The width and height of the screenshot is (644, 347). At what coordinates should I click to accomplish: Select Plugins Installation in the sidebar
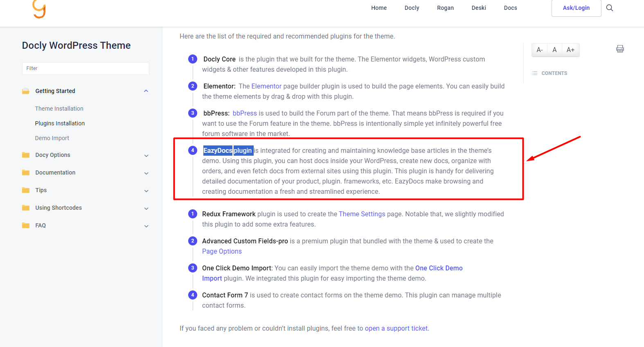coord(60,123)
